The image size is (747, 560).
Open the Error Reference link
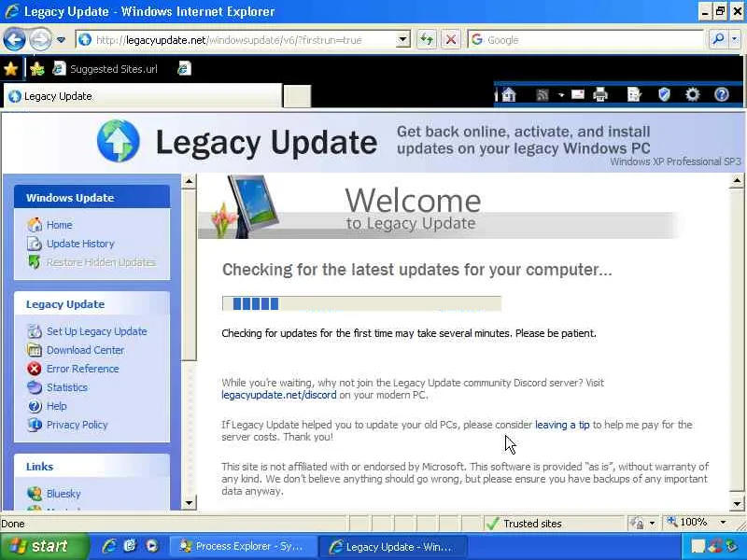tap(82, 369)
